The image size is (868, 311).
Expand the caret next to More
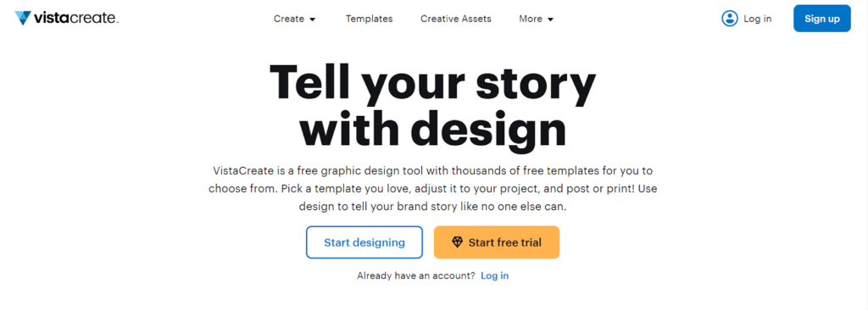tap(550, 19)
